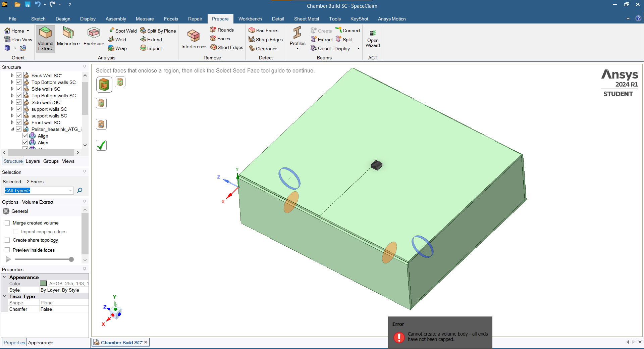Open the Profiles dropdown in Beams
Viewport: 644px width, 349px height.
coord(298,49)
